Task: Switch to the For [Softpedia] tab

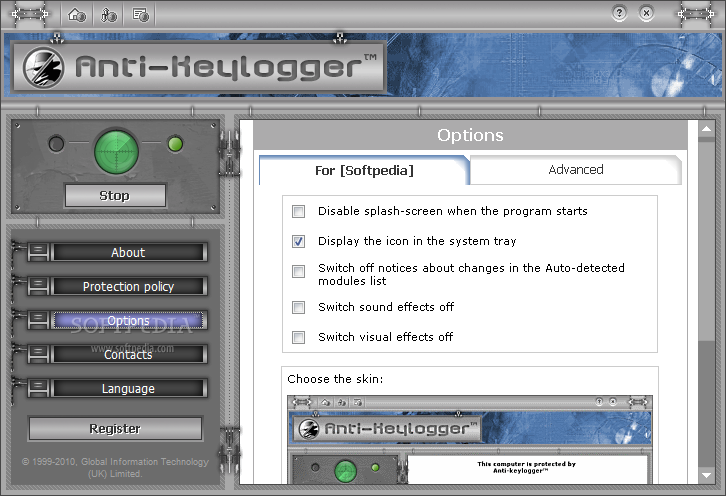Action: coord(364,170)
